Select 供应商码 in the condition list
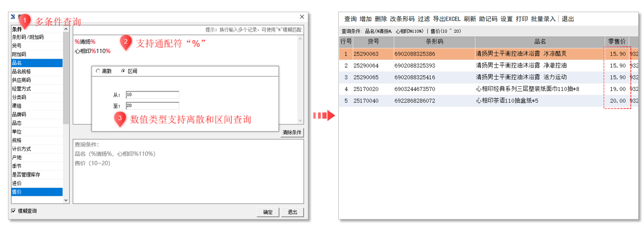 tap(37, 80)
